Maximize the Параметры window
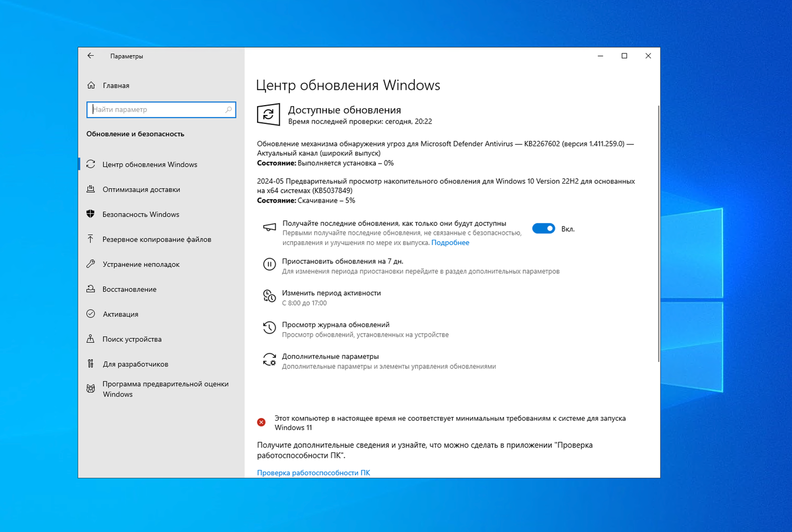Viewport: 792px width, 532px height. click(x=624, y=56)
